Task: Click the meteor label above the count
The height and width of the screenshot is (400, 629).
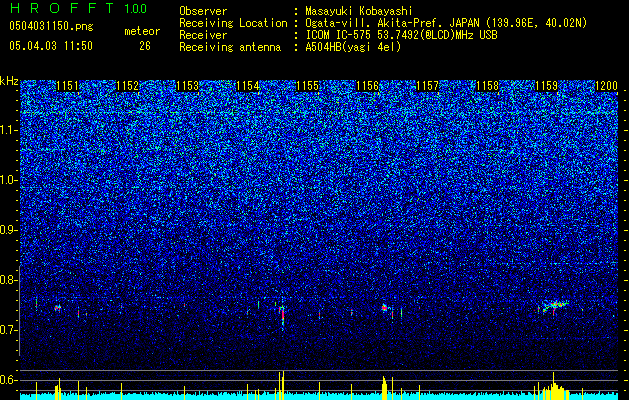Action: pos(142,31)
